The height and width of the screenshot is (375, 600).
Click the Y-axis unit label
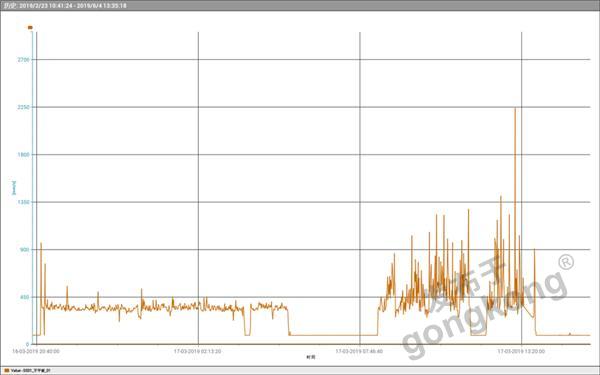point(14,188)
